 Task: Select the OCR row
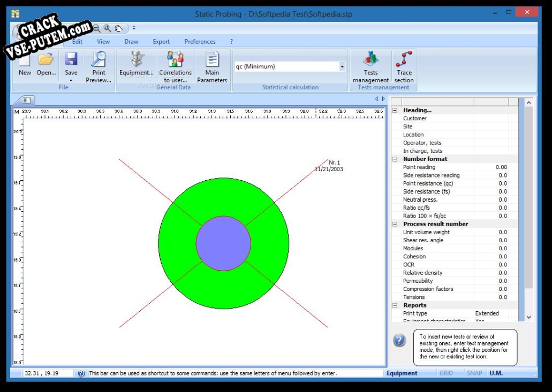455,264
